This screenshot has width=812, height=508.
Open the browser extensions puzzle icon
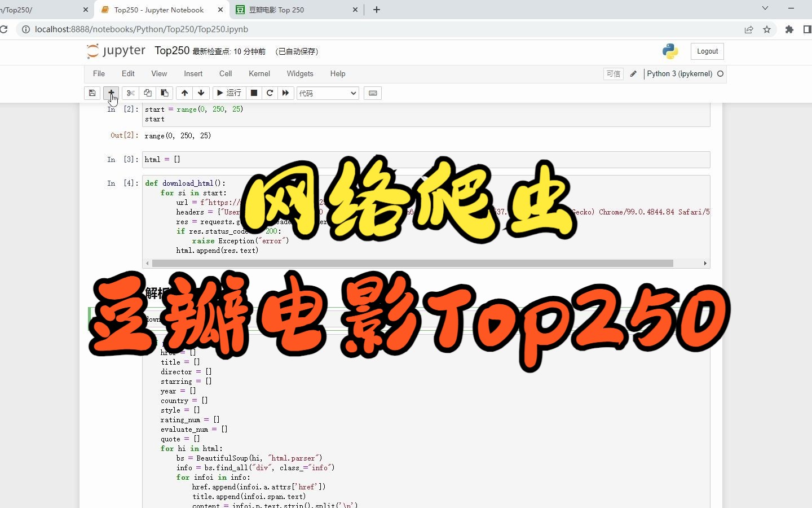tap(789, 29)
